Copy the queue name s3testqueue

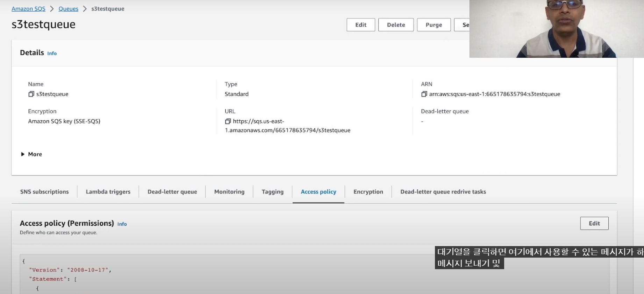click(x=31, y=94)
